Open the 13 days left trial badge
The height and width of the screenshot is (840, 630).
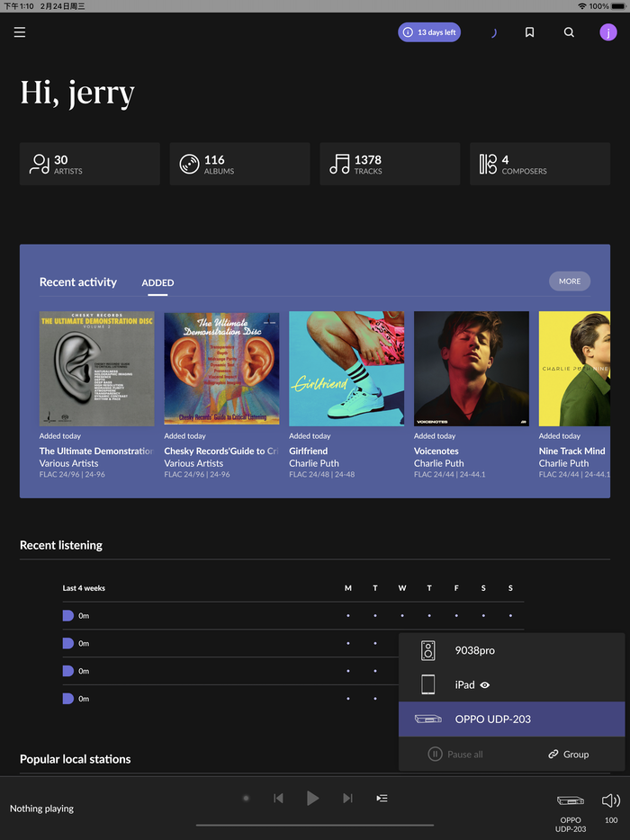(x=429, y=32)
